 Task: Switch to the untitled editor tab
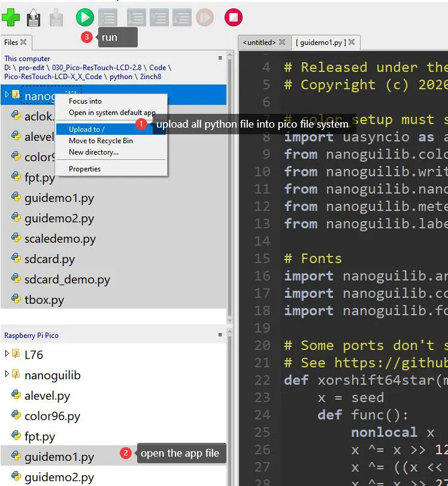click(259, 43)
